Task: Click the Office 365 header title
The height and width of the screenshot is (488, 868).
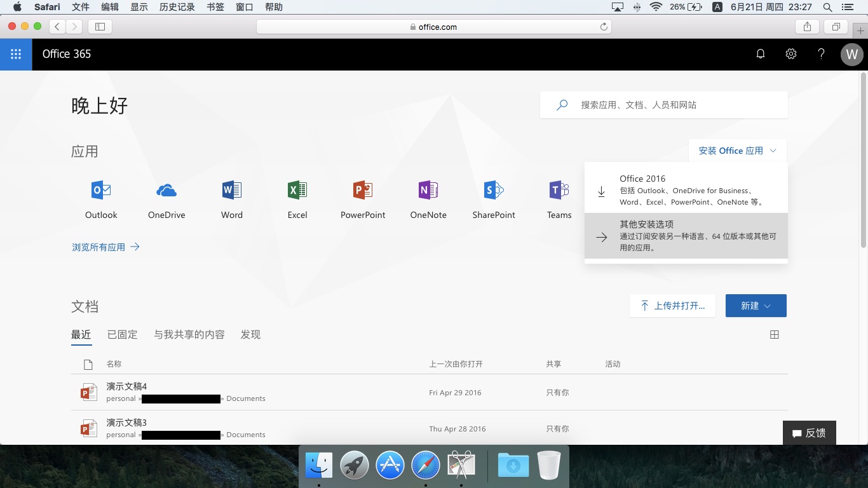Action: pos(67,54)
